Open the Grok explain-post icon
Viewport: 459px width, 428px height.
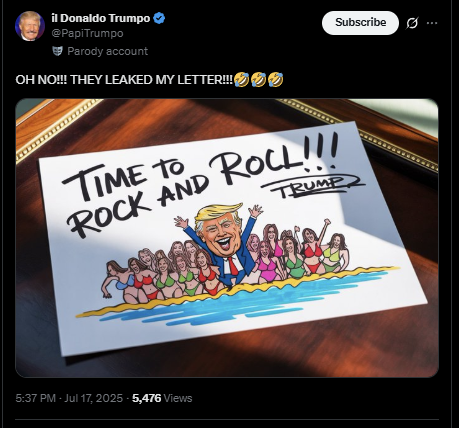point(412,23)
